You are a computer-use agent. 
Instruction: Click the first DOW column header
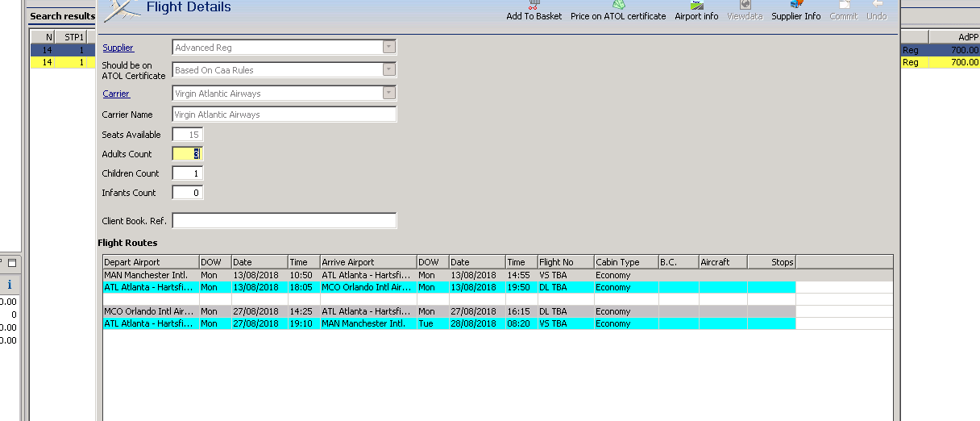(215, 262)
